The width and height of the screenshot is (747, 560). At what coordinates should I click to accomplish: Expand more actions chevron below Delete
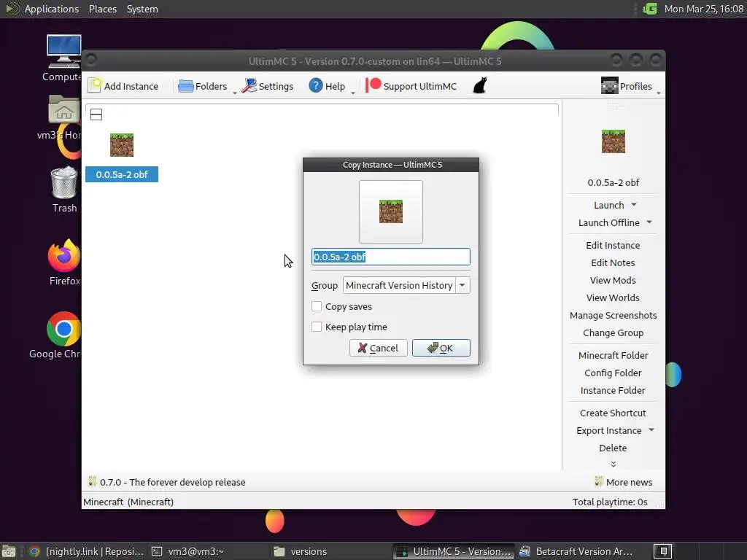tap(613, 464)
